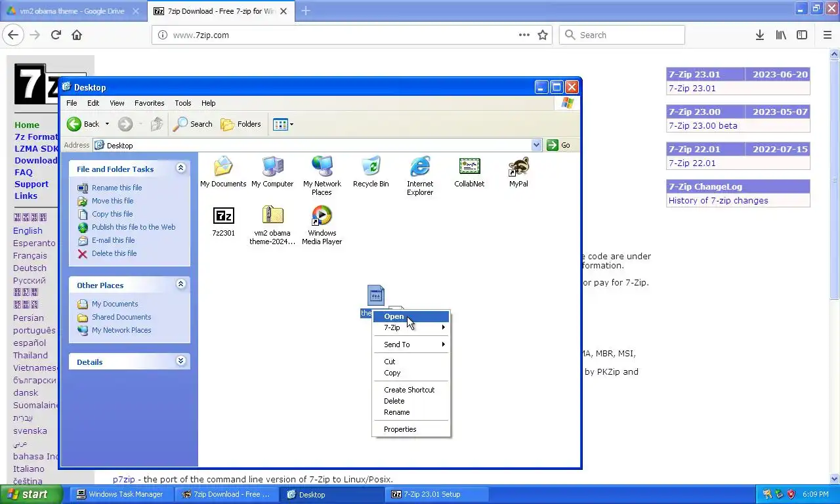Choose Rename in the context menu
The height and width of the screenshot is (504, 840).
[411, 412]
